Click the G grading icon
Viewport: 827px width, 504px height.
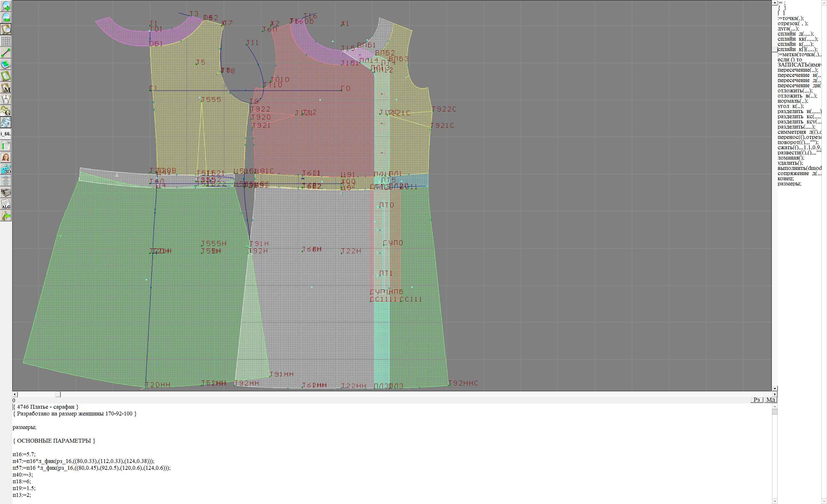6,111
